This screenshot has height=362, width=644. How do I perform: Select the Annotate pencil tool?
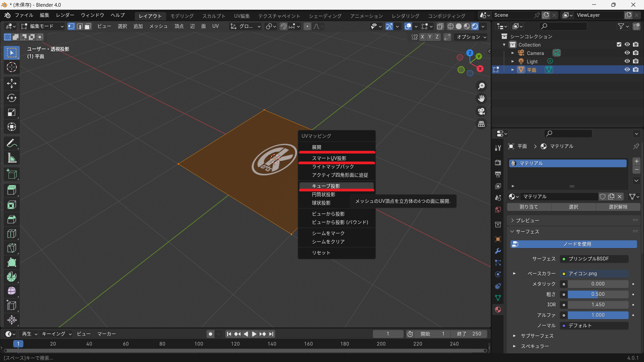point(12,143)
